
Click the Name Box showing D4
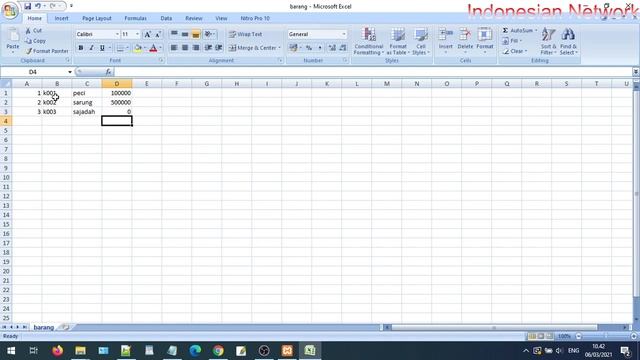click(x=33, y=72)
